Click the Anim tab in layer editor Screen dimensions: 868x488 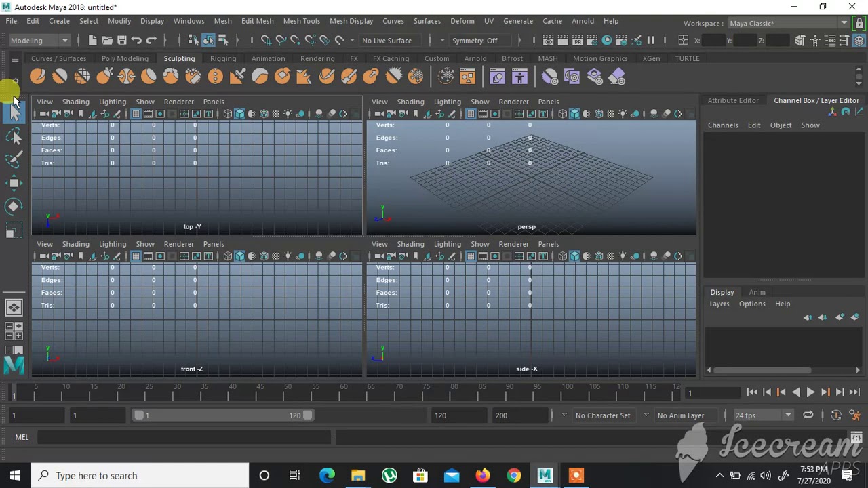click(757, 292)
